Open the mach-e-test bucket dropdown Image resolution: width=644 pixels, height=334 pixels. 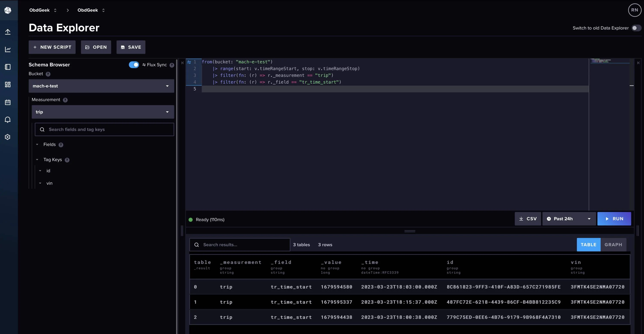click(x=101, y=86)
